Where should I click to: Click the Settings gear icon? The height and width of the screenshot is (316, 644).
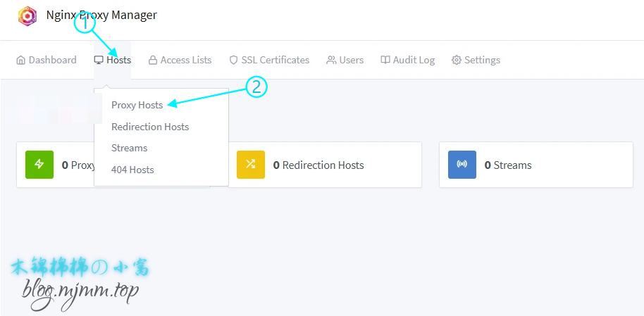pos(457,61)
